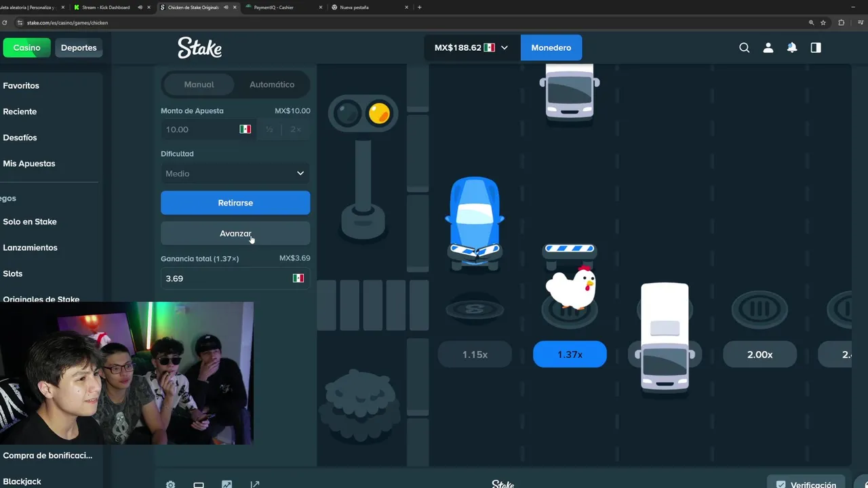Image resolution: width=868 pixels, height=488 pixels.
Task: Open the Dificultad Medio dropdown
Action: click(235, 174)
